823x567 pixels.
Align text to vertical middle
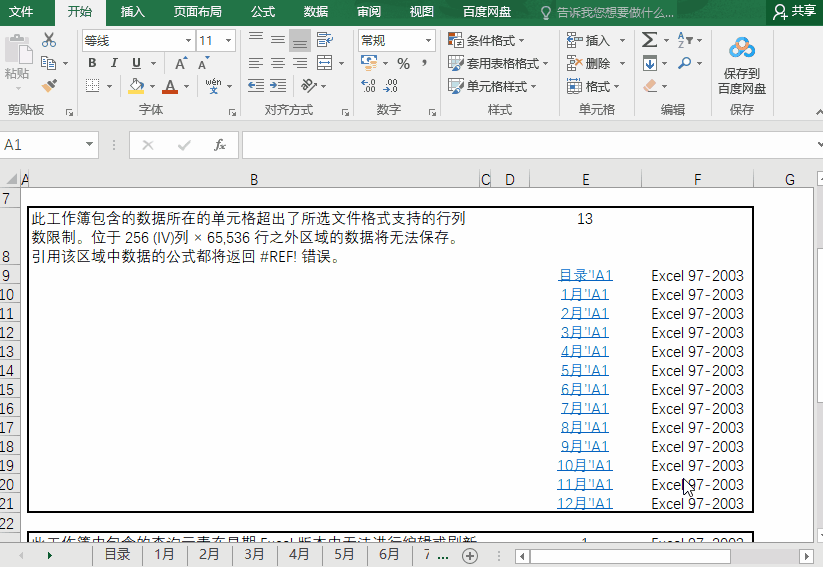[x=278, y=40]
